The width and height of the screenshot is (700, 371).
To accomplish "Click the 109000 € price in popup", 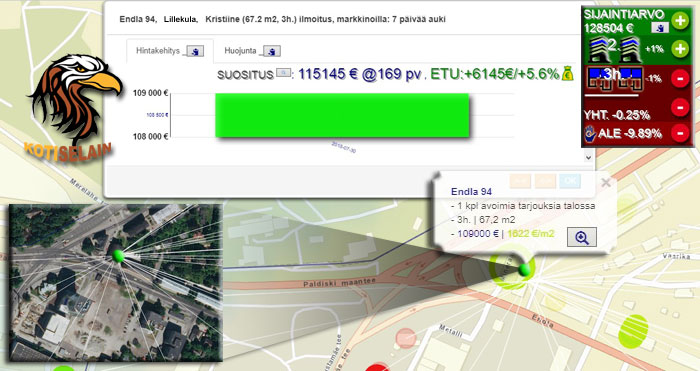I will (x=478, y=233).
